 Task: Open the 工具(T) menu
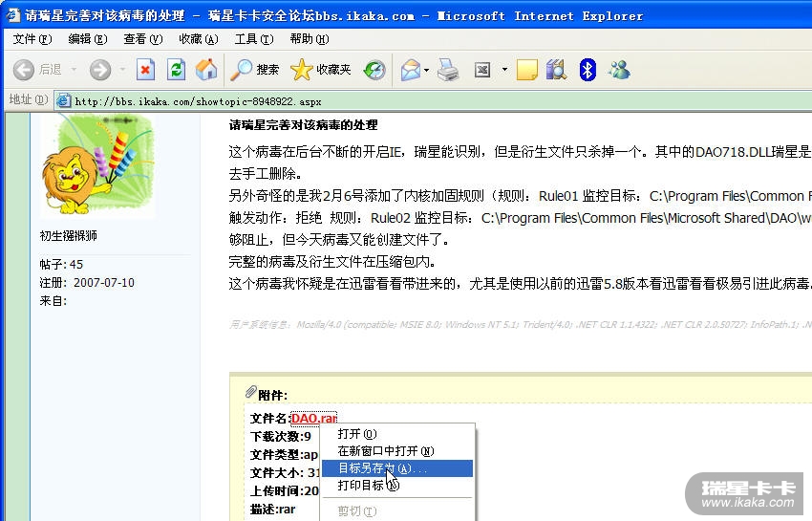click(254, 39)
